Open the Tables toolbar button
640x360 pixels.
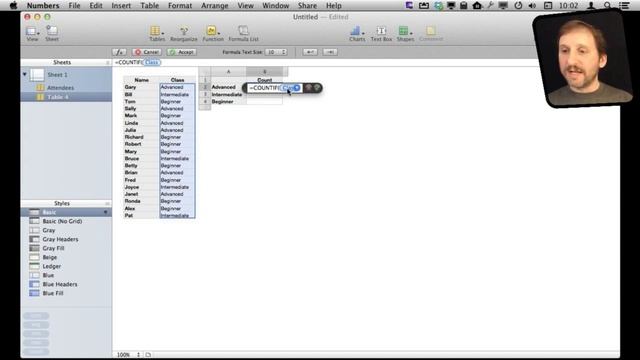tap(157, 33)
